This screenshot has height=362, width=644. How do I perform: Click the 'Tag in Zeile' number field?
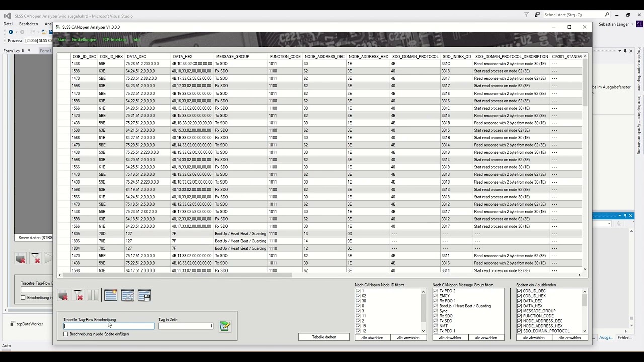point(186,326)
